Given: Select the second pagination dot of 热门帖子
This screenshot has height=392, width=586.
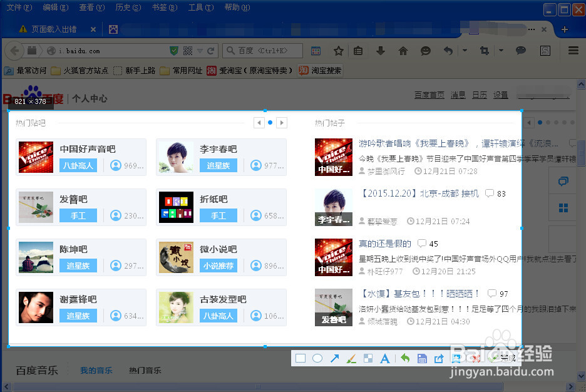Looking at the screenshot, I should pos(548,123).
